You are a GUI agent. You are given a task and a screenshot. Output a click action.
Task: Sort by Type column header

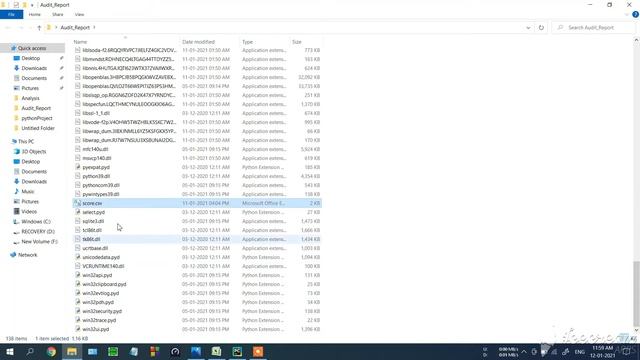pos(247,42)
